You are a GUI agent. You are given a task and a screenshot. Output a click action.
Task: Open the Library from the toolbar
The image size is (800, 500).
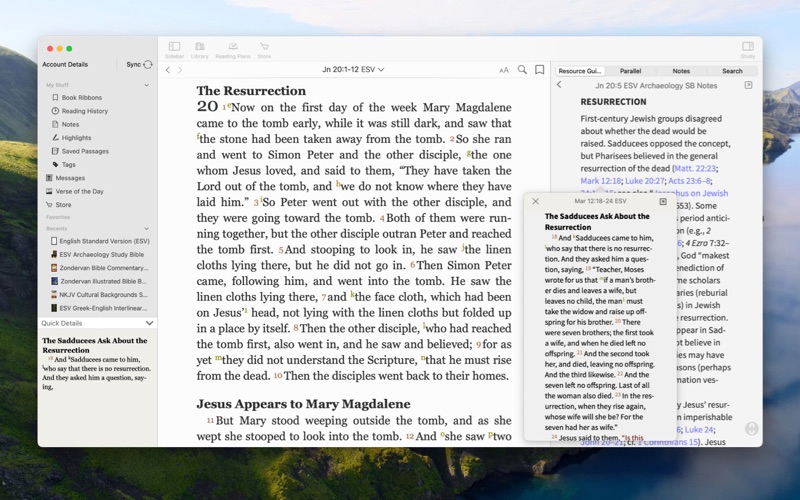[200, 48]
